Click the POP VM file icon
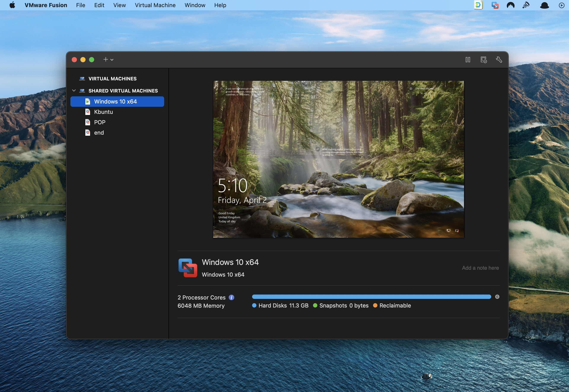This screenshot has height=392, width=569. click(88, 122)
